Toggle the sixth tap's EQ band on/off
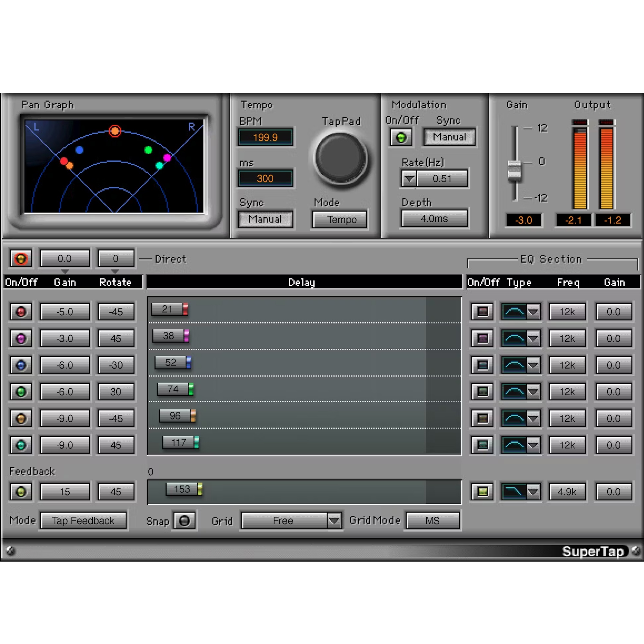Image resolution: width=644 pixels, height=644 pixels. pos(482,445)
